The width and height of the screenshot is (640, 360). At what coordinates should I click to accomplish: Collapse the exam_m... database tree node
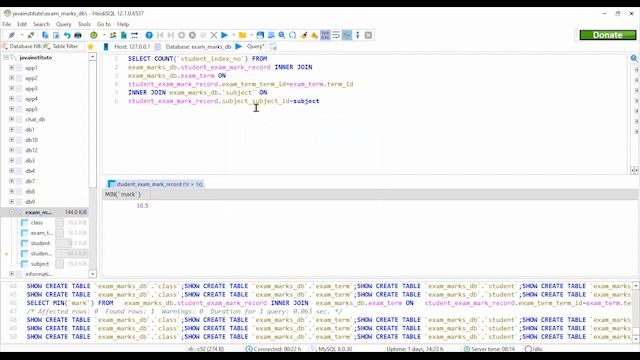click(x=12, y=212)
